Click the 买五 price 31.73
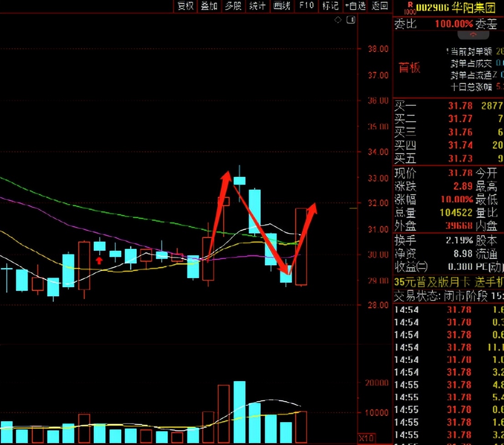This screenshot has height=445, width=504. (x=461, y=159)
